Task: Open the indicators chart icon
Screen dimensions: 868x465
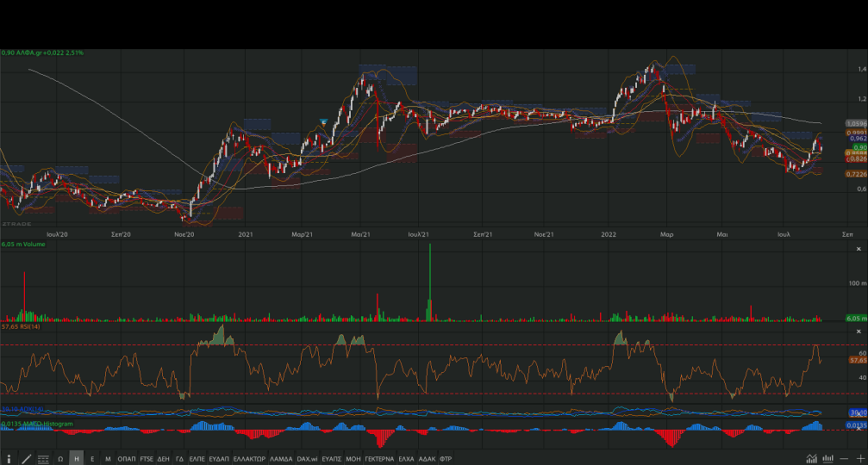Action: click(812, 459)
